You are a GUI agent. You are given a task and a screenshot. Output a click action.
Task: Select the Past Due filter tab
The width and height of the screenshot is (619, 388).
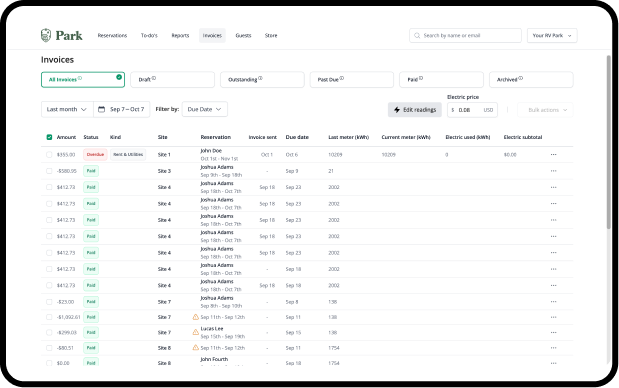pos(352,79)
